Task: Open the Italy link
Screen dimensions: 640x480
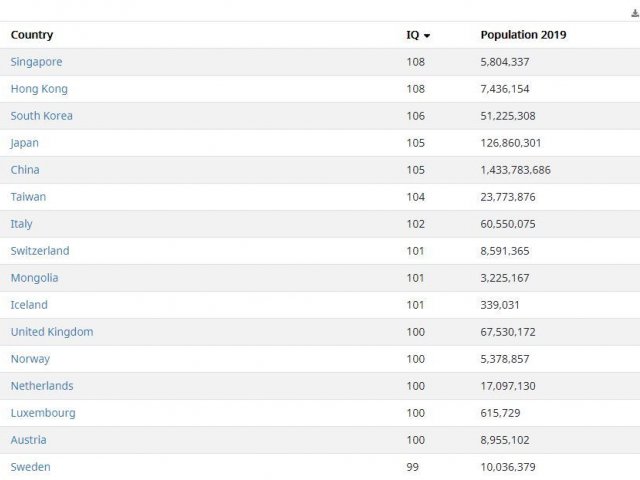Action: coord(21,224)
